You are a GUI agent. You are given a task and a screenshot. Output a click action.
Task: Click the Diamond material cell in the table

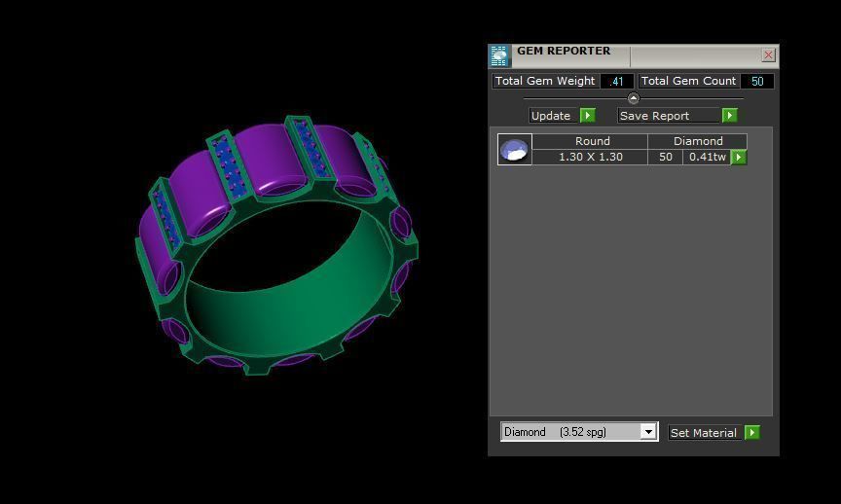(698, 141)
